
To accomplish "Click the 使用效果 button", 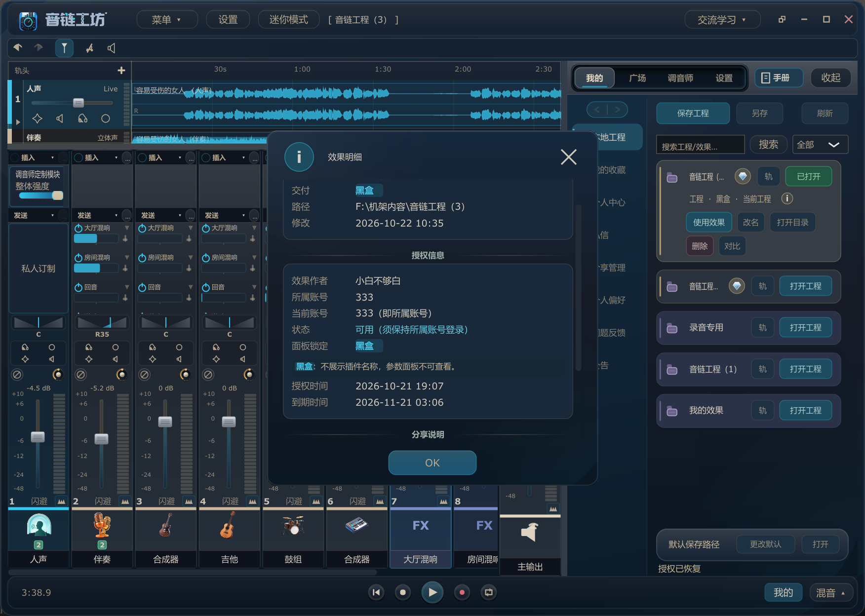I will [708, 222].
